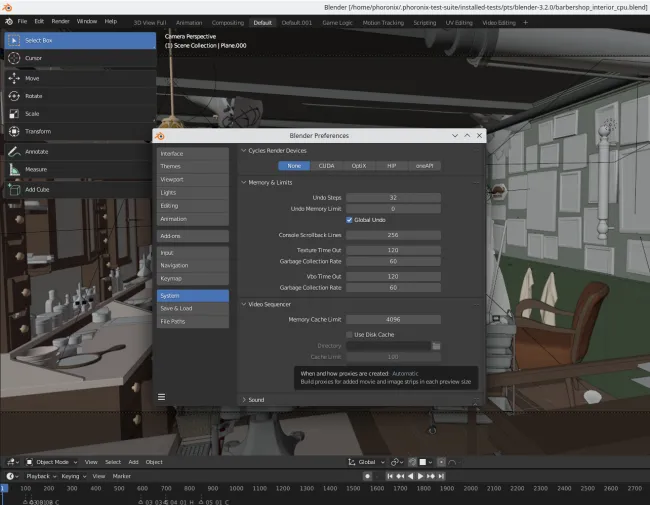The height and width of the screenshot is (505, 650).
Task: Switch to the Scripting workspace tab
Action: tap(424, 23)
